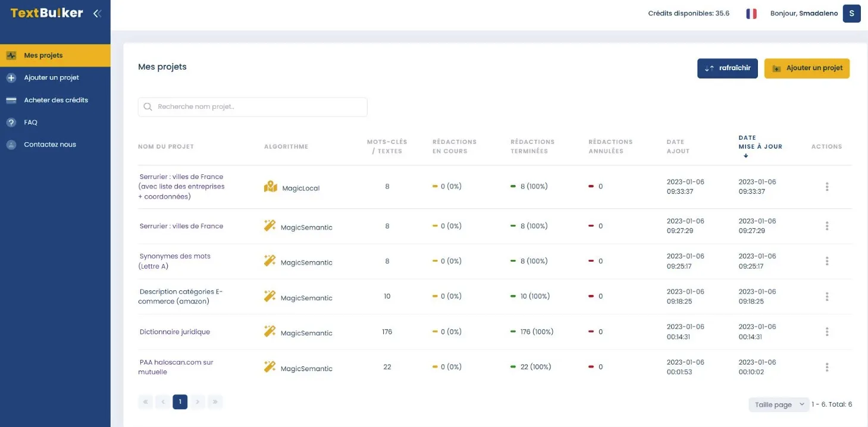Click the project name search field
Screen dimensions: 868x427
pyautogui.click(x=253, y=107)
